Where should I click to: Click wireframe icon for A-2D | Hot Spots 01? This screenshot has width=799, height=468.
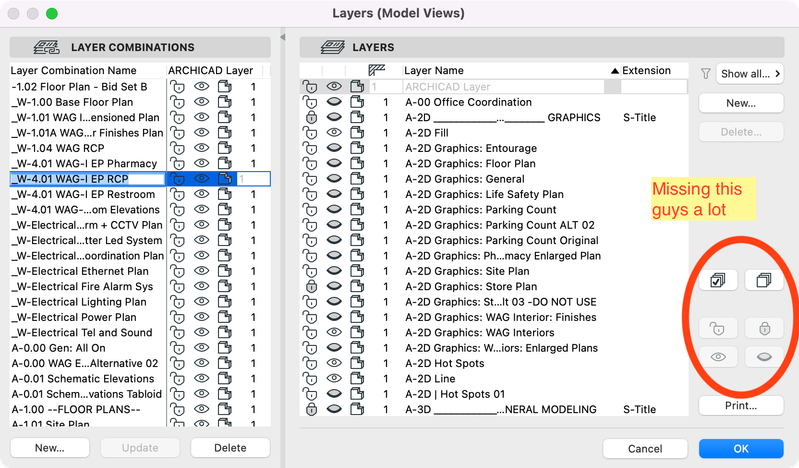click(x=357, y=394)
